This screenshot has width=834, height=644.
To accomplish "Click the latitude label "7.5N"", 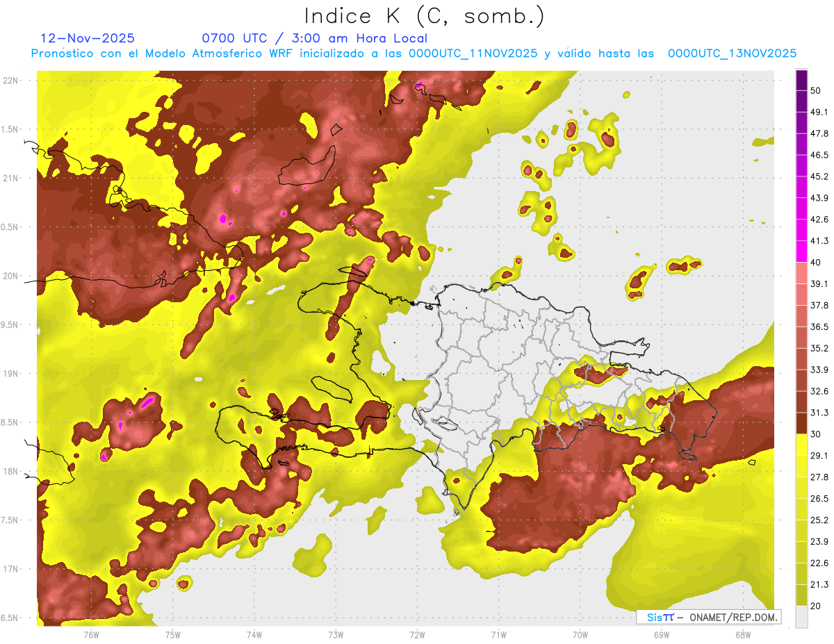I will [10, 520].
